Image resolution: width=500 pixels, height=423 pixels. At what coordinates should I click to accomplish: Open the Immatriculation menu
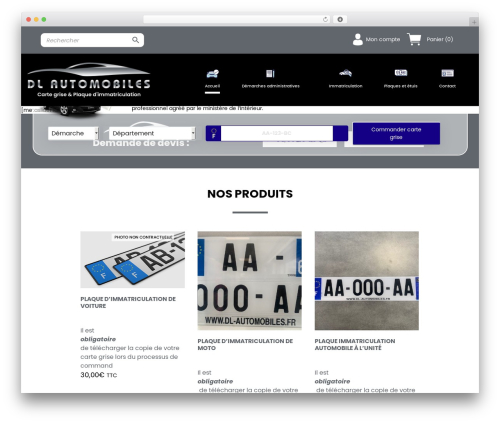pos(346,86)
